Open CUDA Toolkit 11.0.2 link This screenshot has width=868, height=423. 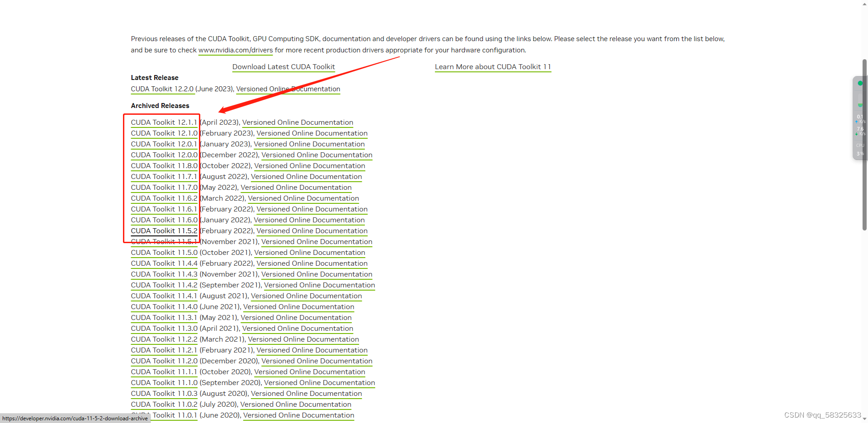point(164,404)
